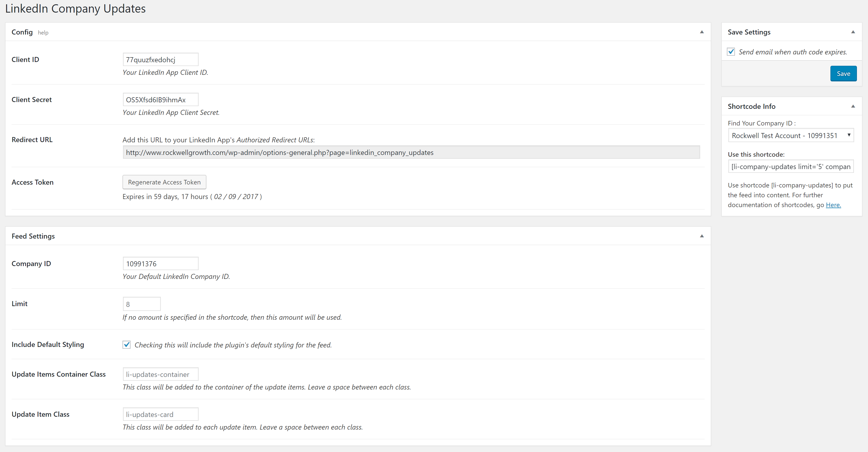Toggle send email when auth expires
This screenshot has height=452, width=868.
point(731,52)
